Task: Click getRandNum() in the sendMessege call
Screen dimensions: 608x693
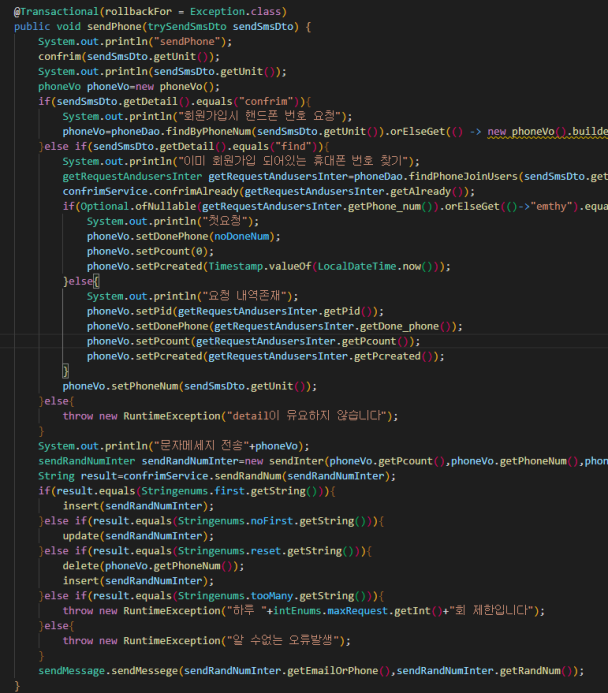Action: 536,671
